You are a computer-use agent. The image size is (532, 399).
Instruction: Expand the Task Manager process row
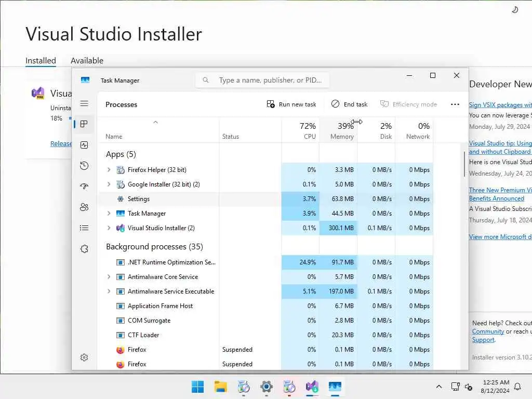pyautogui.click(x=109, y=214)
